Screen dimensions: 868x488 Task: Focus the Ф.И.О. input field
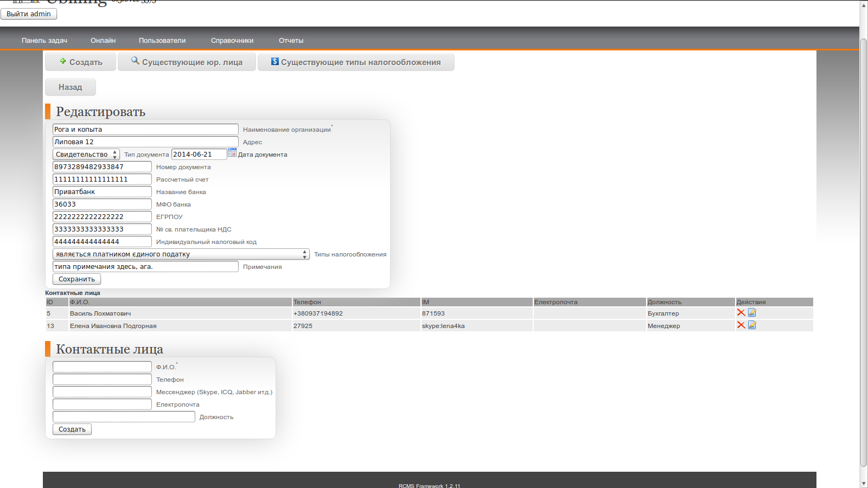pyautogui.click(x=102, y=367)
